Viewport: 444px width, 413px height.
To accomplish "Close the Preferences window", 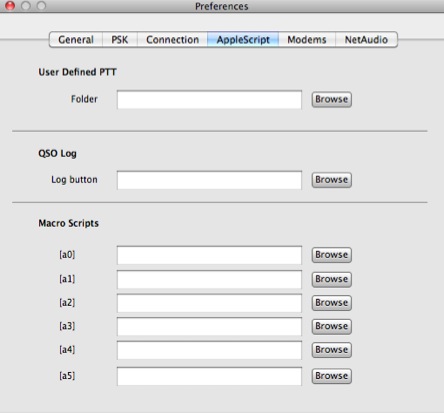I will click(10, 6).
